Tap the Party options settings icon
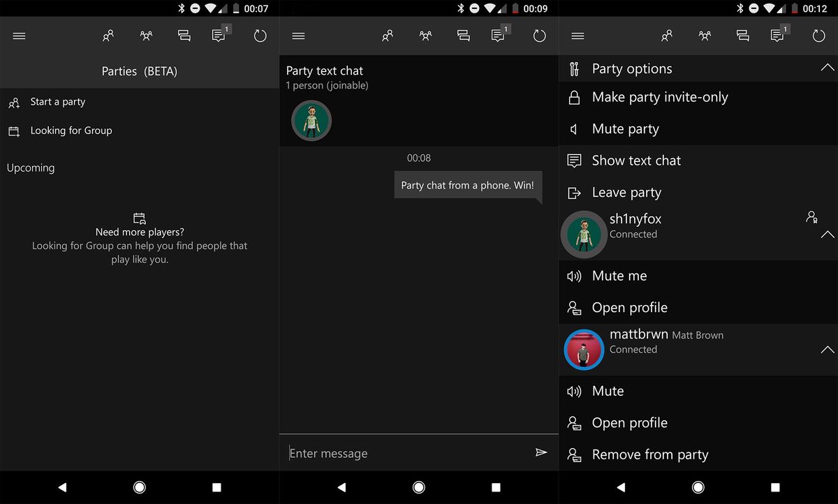 [574, 68]
